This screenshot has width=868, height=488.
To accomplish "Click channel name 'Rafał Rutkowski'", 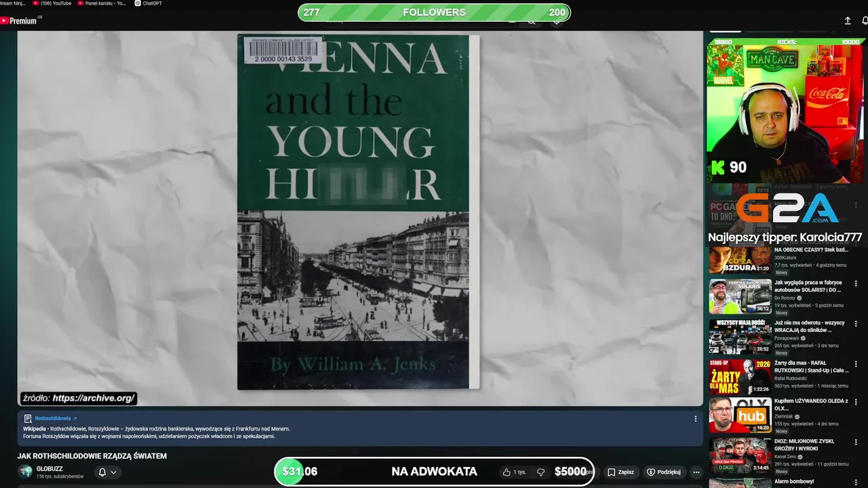I will (x=789, y=378).
